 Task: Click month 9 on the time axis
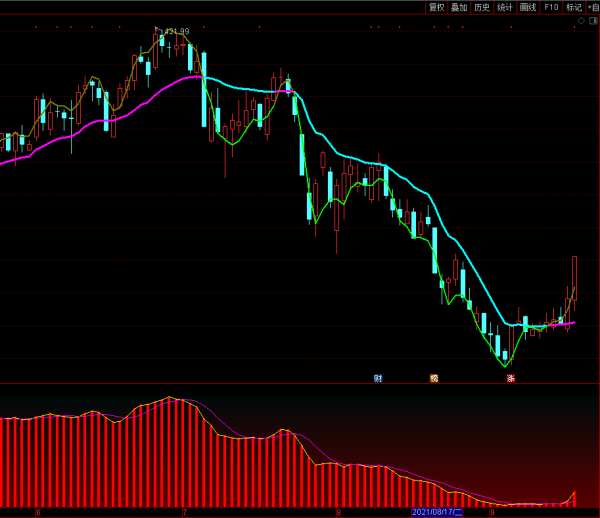(492, 512)
